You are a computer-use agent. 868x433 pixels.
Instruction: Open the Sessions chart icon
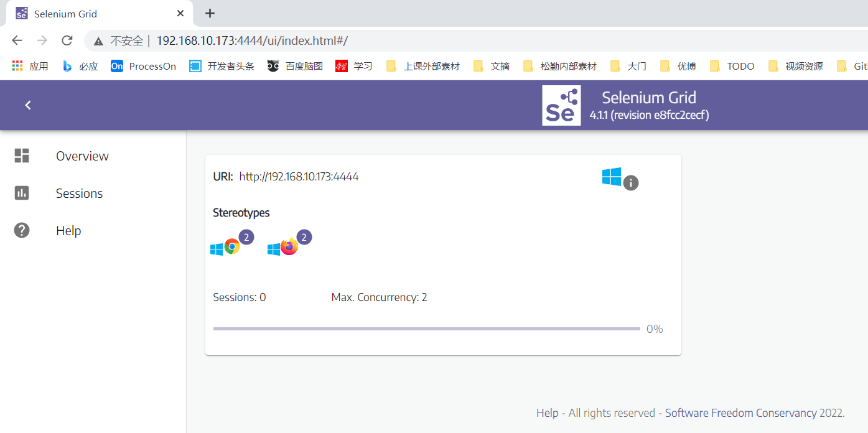coord(22,193)
